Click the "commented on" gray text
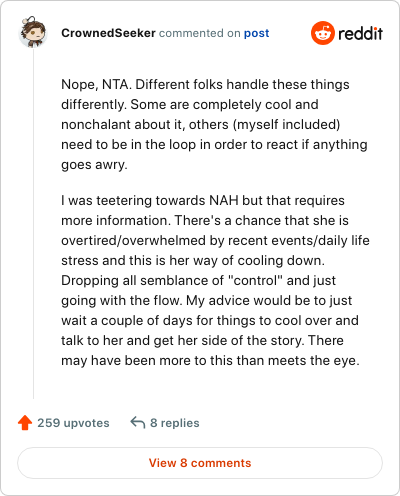This screenshot has width=400, height=496. (x=200, y=33)
